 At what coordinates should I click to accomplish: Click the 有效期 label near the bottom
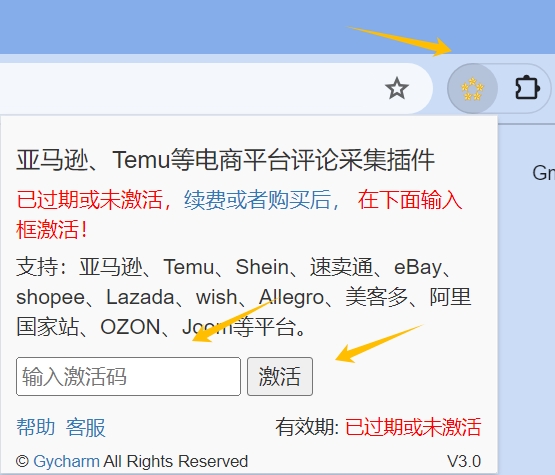(x=305, y=427)
